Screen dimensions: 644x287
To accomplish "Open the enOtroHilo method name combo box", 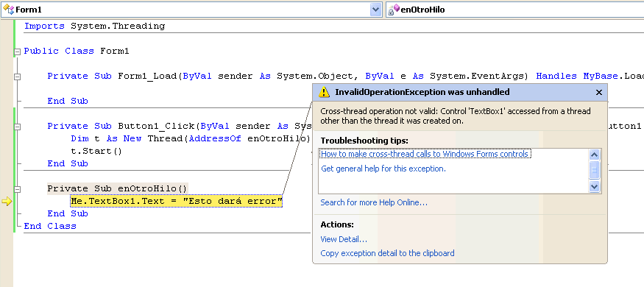I will coord(514,10).
